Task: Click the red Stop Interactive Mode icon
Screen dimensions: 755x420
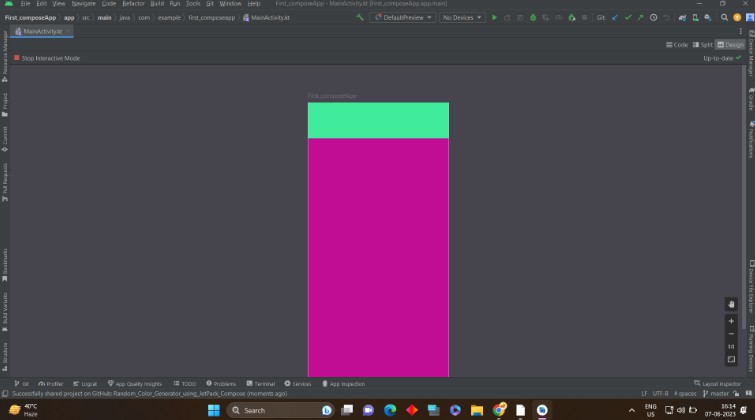Action: pyautogui.click(x=17, y=58)
